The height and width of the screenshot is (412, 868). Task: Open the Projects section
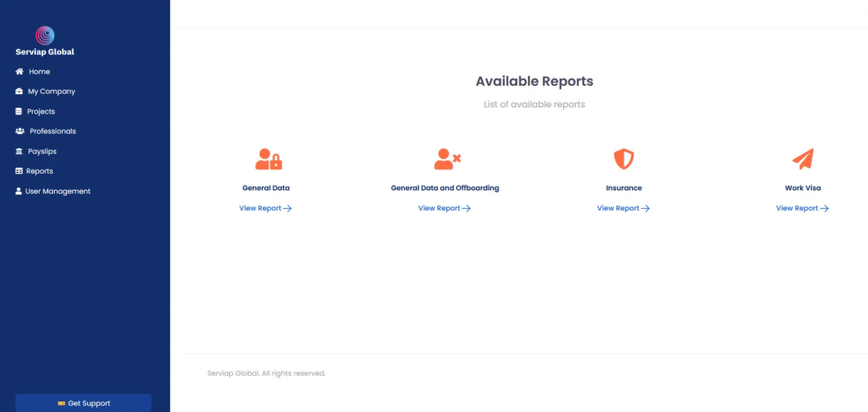[x=41, y=111]
